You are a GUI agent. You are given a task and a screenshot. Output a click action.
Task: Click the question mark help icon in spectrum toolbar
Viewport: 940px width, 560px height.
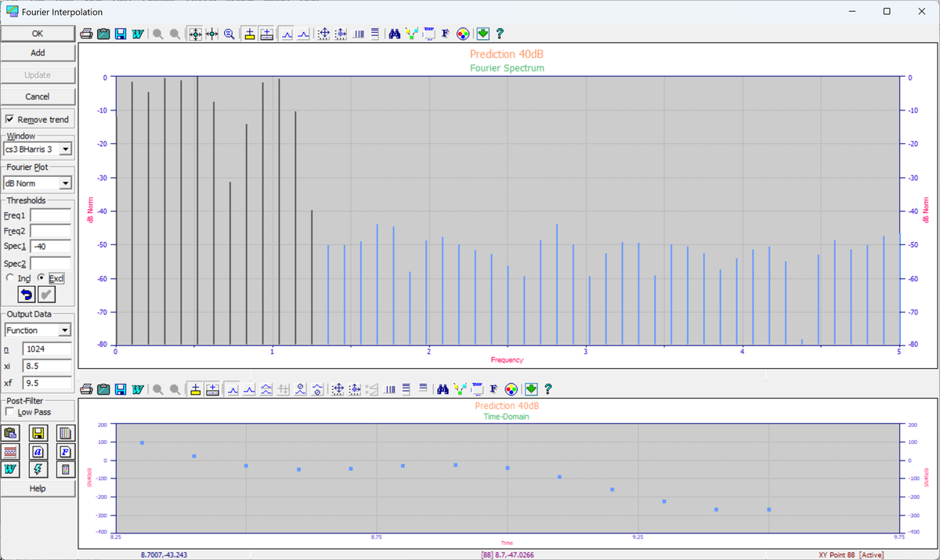pyautogui.click(x=500, y=34)
